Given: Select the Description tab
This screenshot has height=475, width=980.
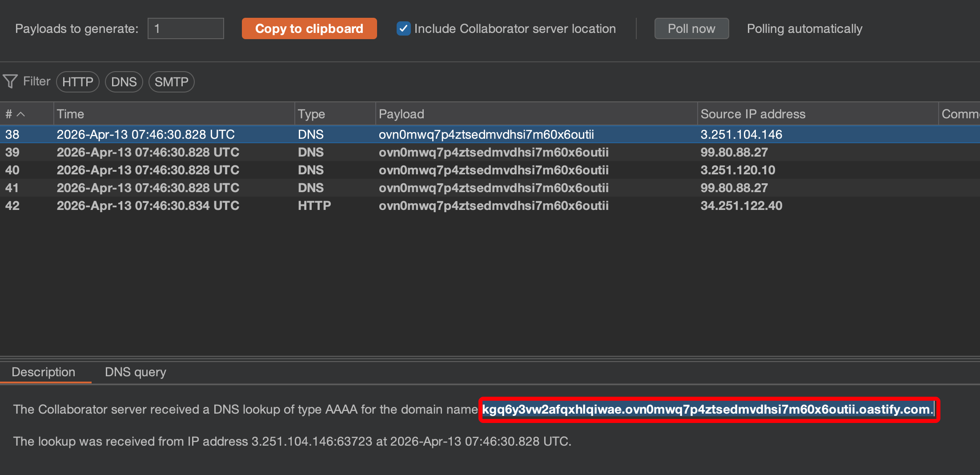Looking at the screenshot, I should pos(44,372).
